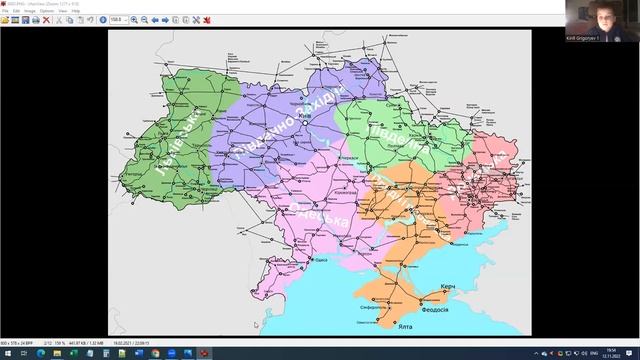Click the image dimensions in status bar
Image resolution: width=640 pixels, height=360 pixels.
tap(17, 343)
